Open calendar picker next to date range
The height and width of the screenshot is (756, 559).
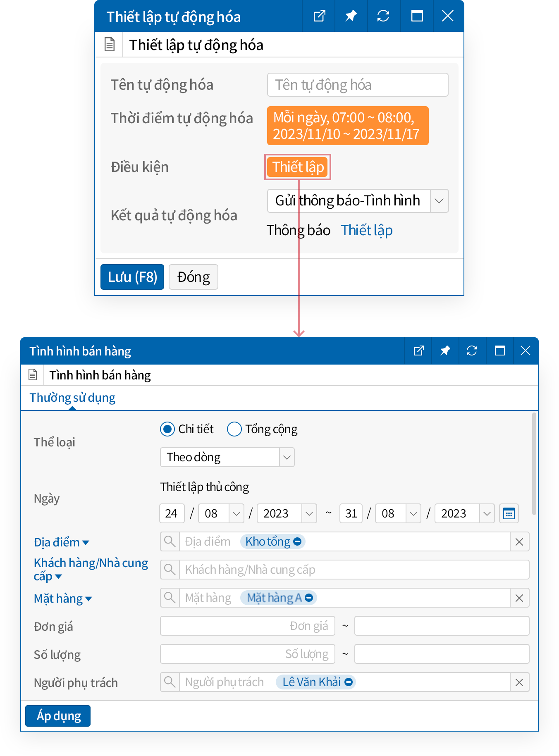509,514
